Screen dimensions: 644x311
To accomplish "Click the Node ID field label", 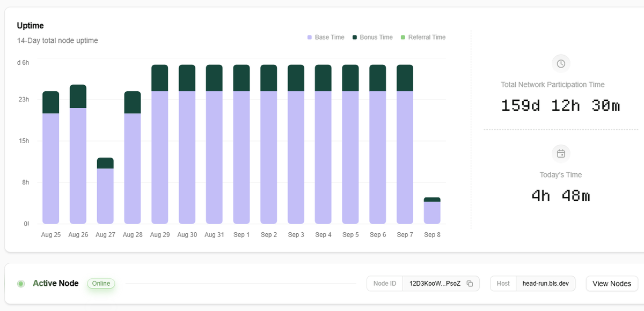I will [385, 284].
